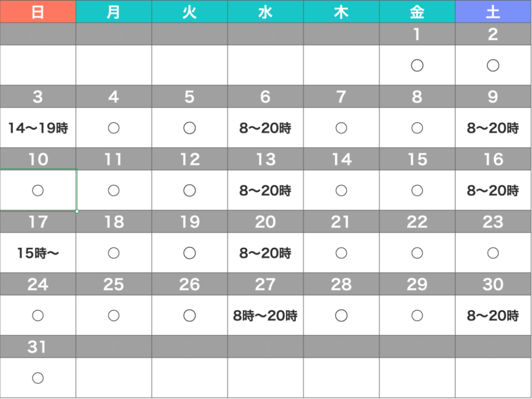Screen dimensions: 532x399
Task: Select the circle under day 23
Action: click(493, 253)
